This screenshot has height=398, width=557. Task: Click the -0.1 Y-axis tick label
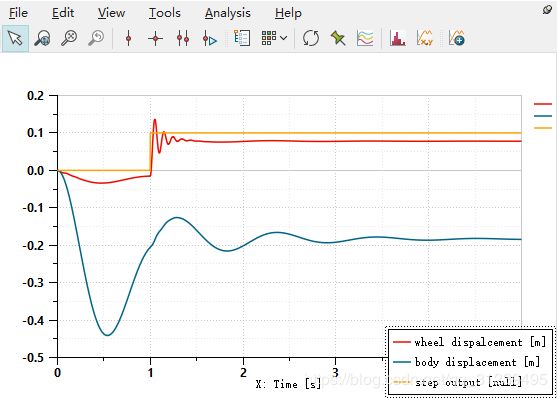pos(34,208)
